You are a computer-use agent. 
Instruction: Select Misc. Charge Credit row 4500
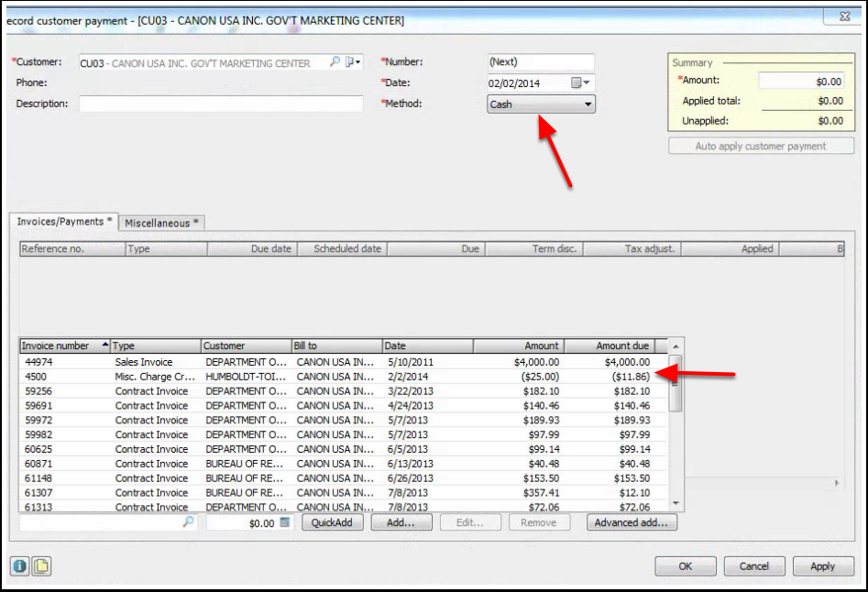(344, 377)
